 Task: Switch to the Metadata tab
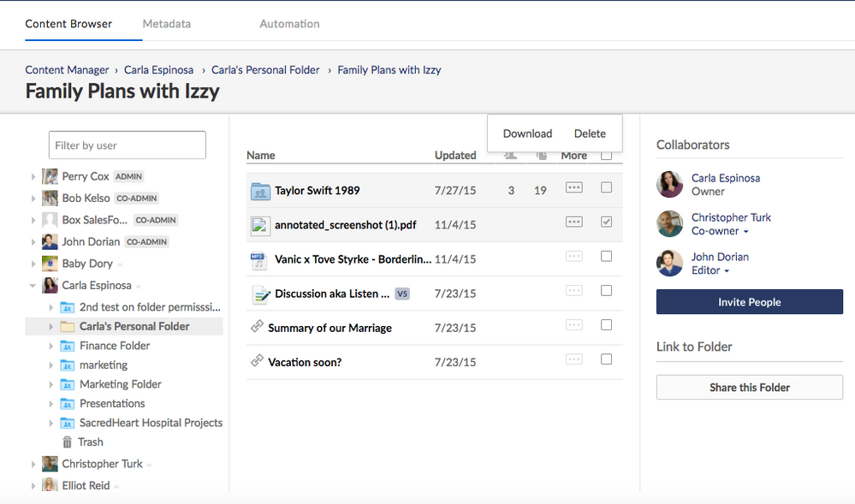167,24
